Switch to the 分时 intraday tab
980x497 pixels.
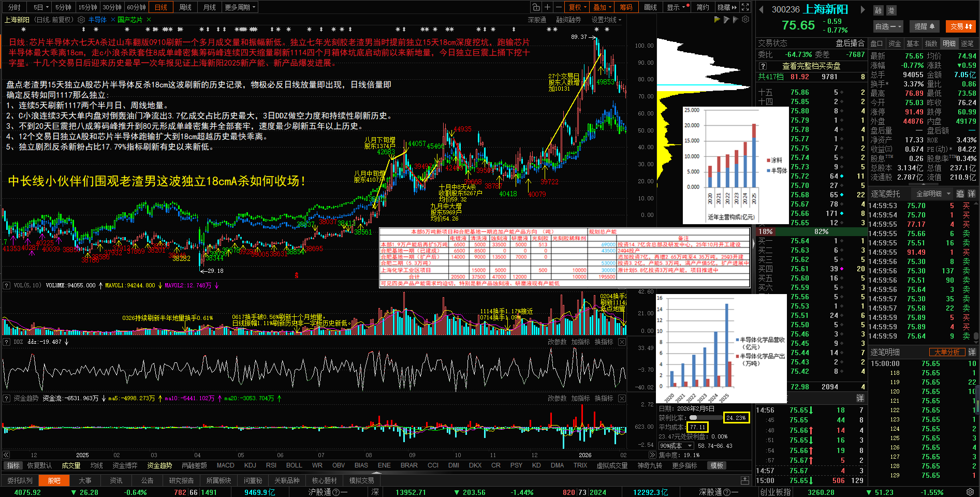[14, 7]
